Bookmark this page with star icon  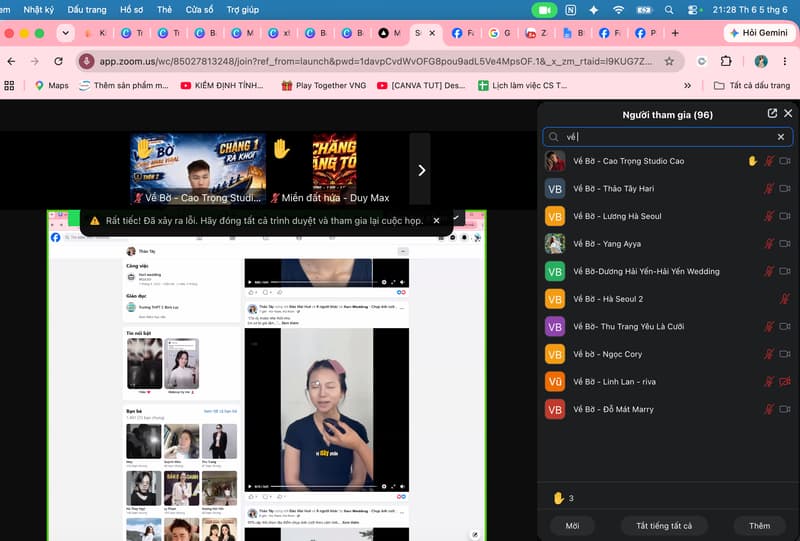point(669,61)
